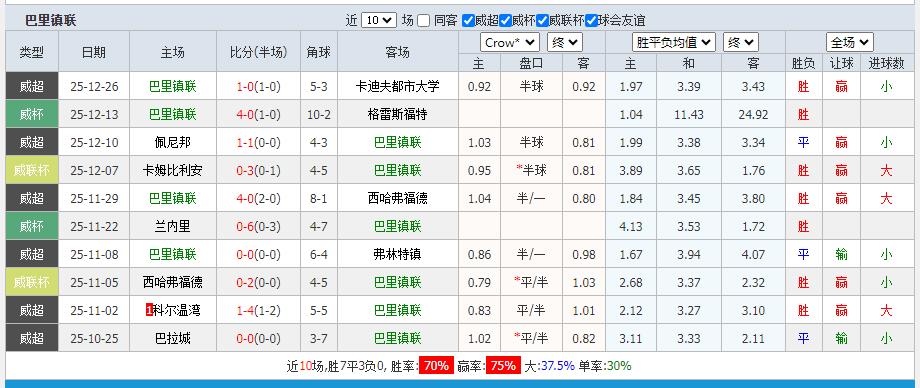Click the corner count 8-1
The image size is (920, 388).
coord(319,198)
